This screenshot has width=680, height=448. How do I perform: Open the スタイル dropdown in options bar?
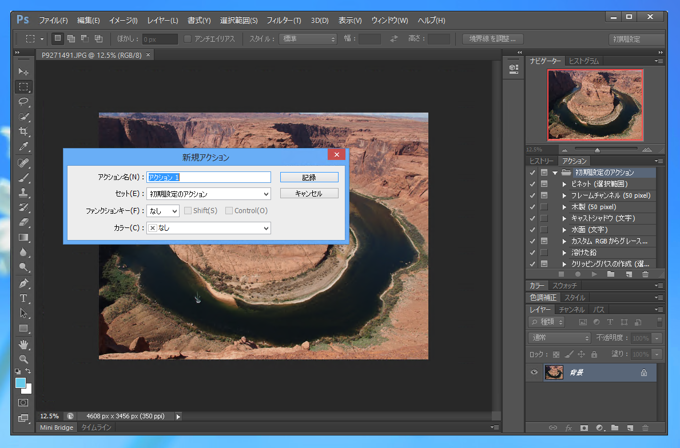tap(308, 39)
